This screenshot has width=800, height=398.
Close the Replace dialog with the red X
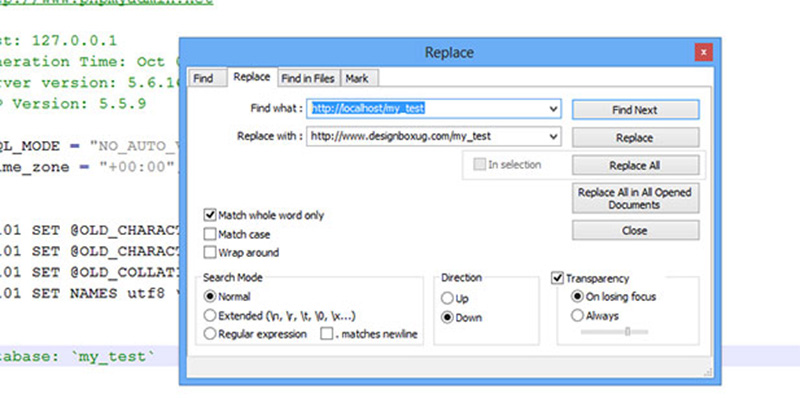click(x=703, y=52)
